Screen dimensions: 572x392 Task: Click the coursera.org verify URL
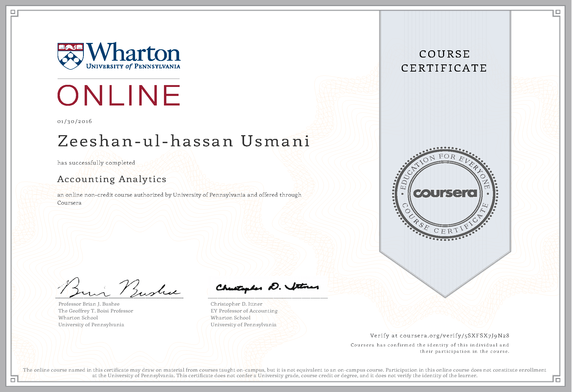pos(454,336)
